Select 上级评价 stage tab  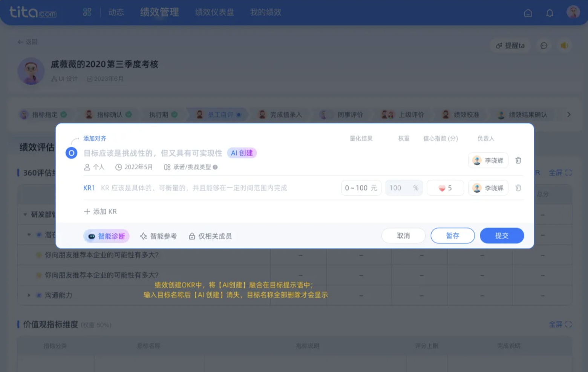403,114
